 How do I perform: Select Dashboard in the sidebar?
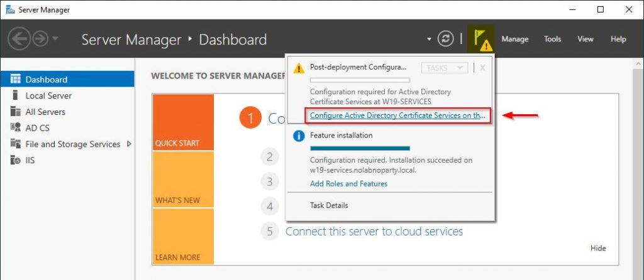(x=67, y=79)
